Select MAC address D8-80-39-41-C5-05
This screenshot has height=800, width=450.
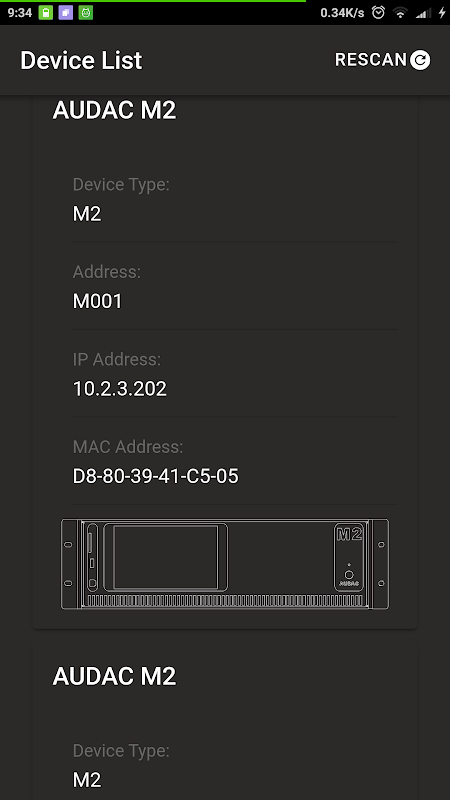click(156, 476)
